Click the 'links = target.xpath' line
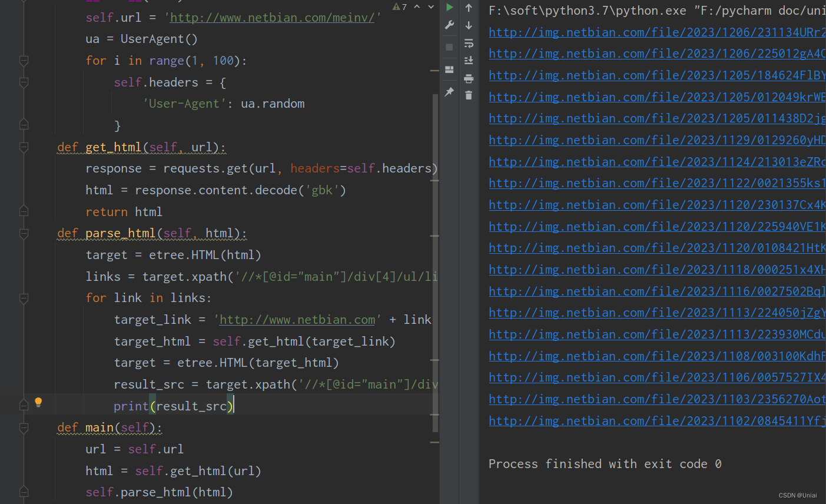The height and width of the screenshot is (504, 826). 261,277
